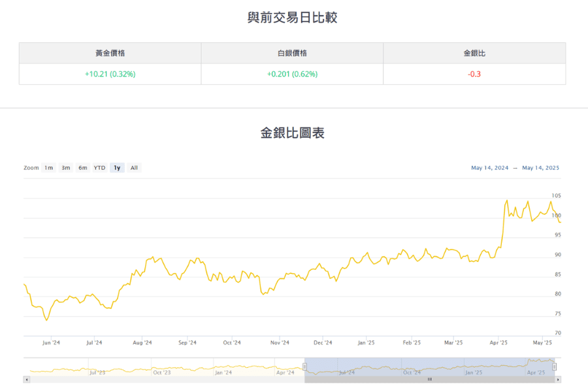The width and height of the screenshot is (588, 392).
Task: Select the 6m zoom range
Action: tap(82, 168)
